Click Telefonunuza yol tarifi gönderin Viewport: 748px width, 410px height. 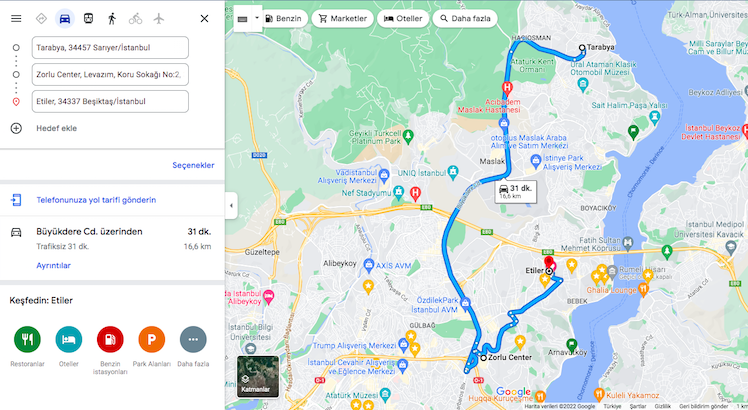(x=96, y=200)
